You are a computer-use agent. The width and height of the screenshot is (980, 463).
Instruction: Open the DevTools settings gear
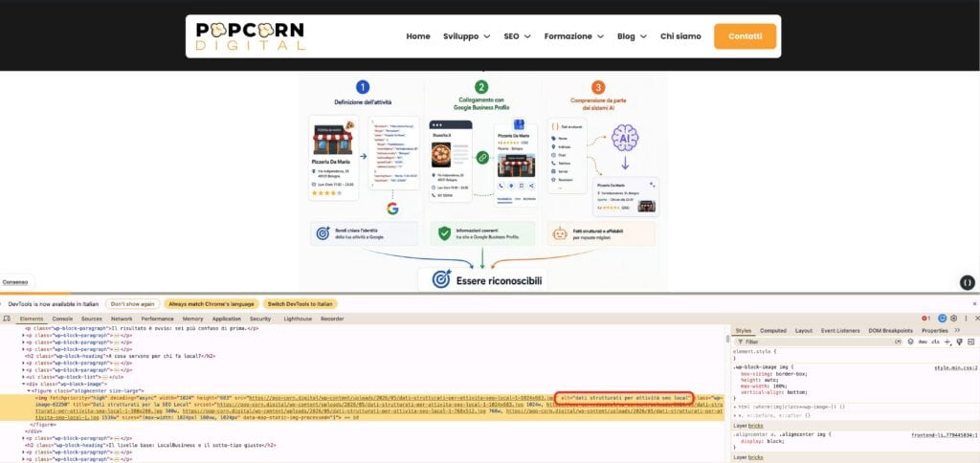pos(954,318)
